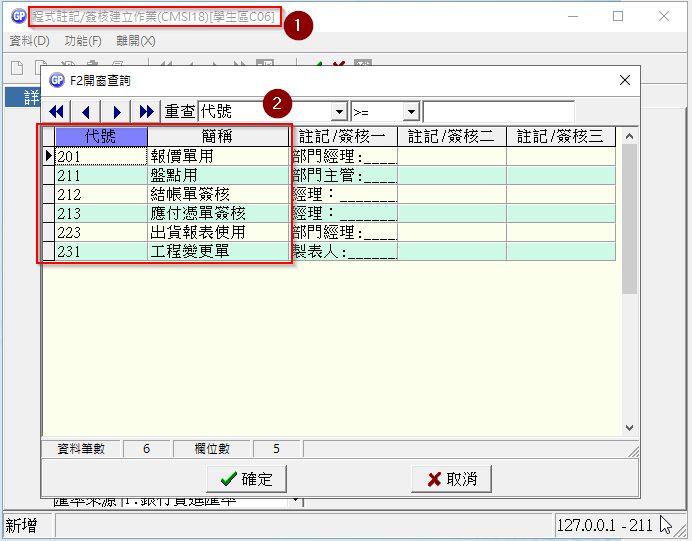Screen dimensions: 692x541
Task: Go to previous record arrow
Action: tap(87, 111)
